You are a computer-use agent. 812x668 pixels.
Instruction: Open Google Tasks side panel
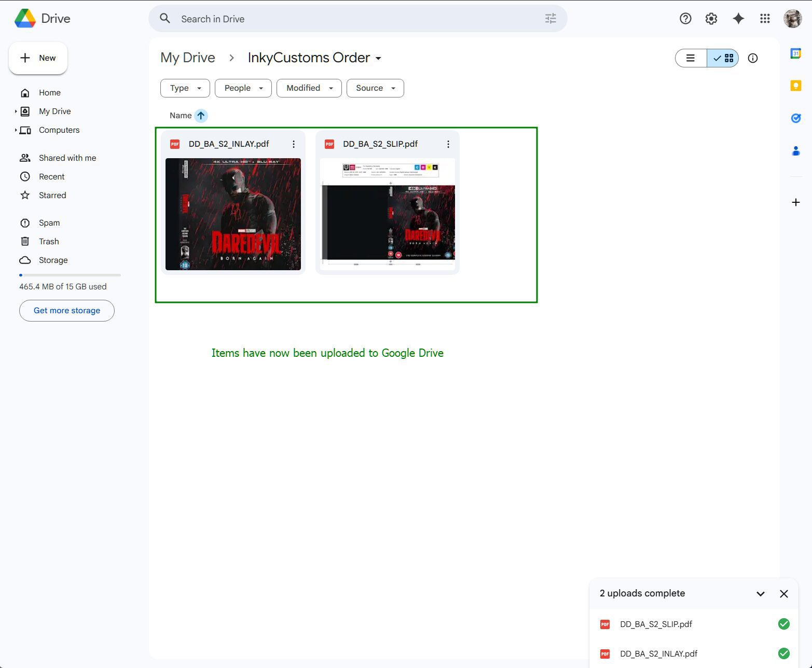pyautogui.click(x=796, y=118)
